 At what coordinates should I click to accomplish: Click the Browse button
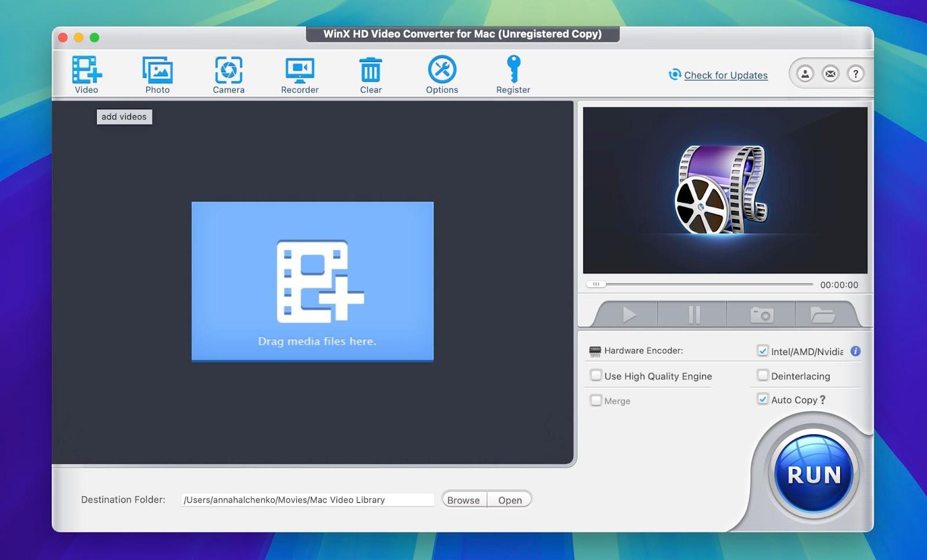pyautogui.click(x=463, y=500)
